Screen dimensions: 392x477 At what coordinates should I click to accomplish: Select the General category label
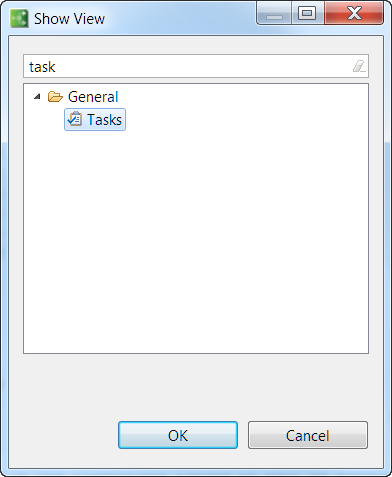pos(93,97)
